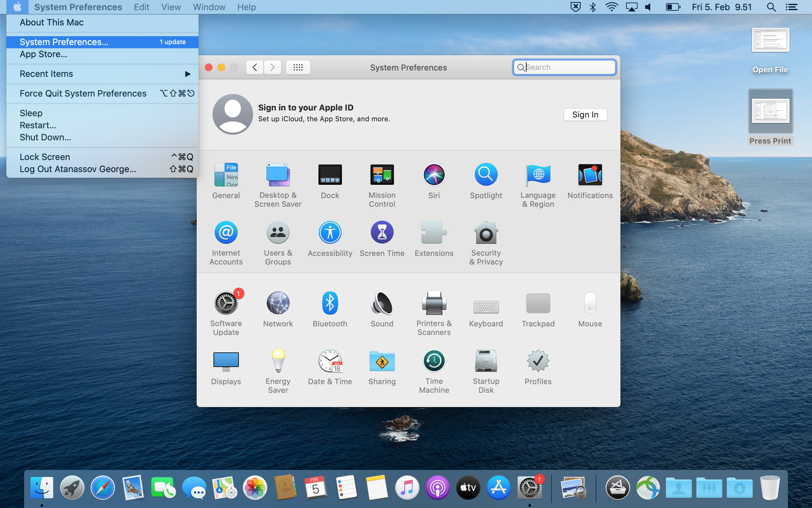Open Time Machine preferences
Viewport: 812px width, 508px height.
[x=434, y=371]
